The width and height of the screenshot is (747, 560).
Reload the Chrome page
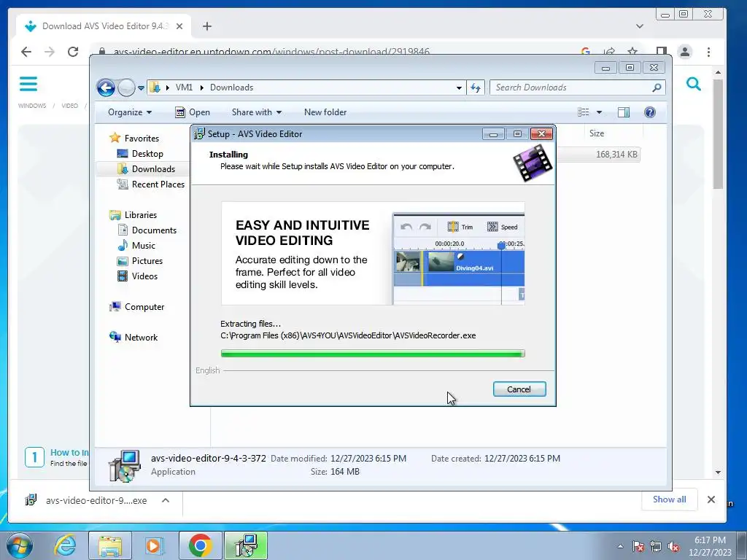click(x=73, y=52)
